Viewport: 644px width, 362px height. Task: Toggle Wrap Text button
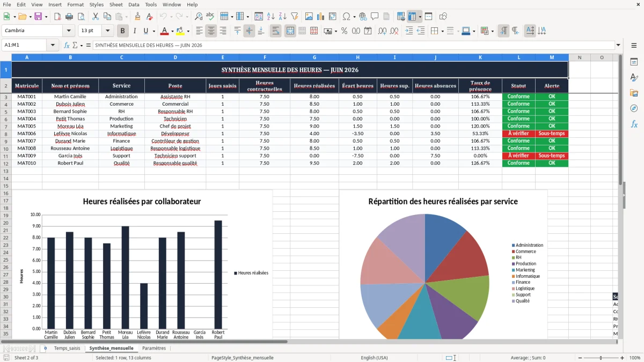pyautogui.click(x=276, y=31)
